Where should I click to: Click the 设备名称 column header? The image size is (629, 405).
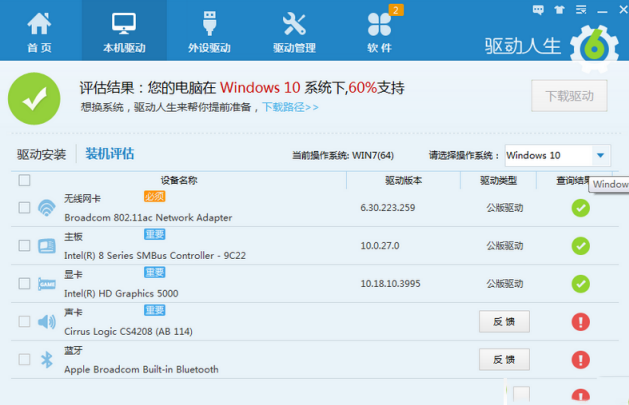coord(179,180)
